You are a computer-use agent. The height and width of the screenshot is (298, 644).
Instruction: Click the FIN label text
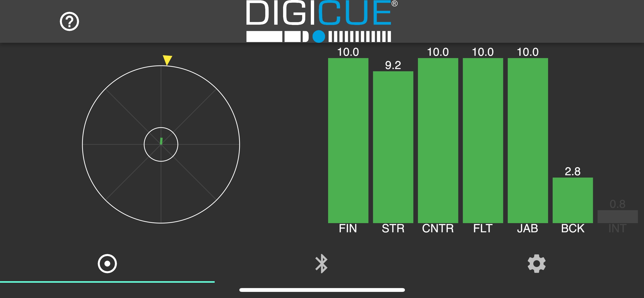[348, 228]
